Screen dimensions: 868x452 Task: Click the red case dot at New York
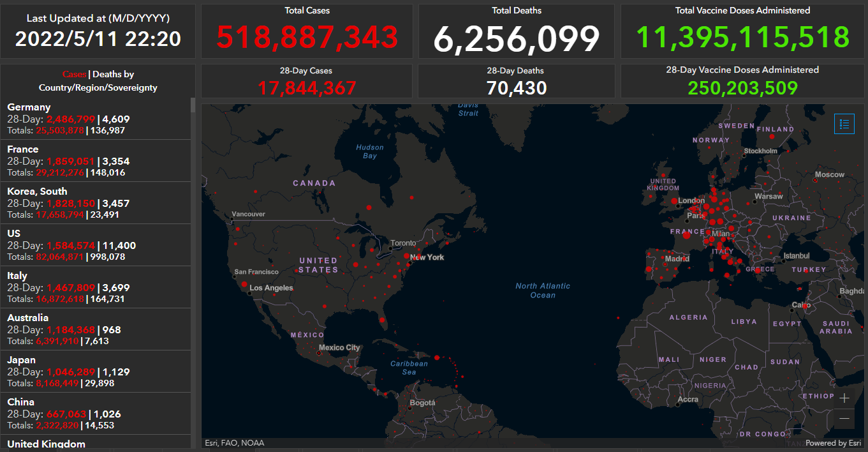407,256
